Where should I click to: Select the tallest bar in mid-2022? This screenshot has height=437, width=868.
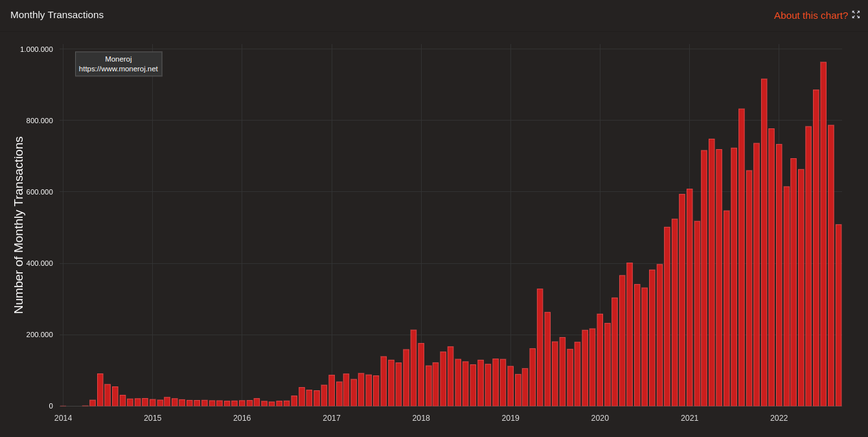tap(823, 234)
